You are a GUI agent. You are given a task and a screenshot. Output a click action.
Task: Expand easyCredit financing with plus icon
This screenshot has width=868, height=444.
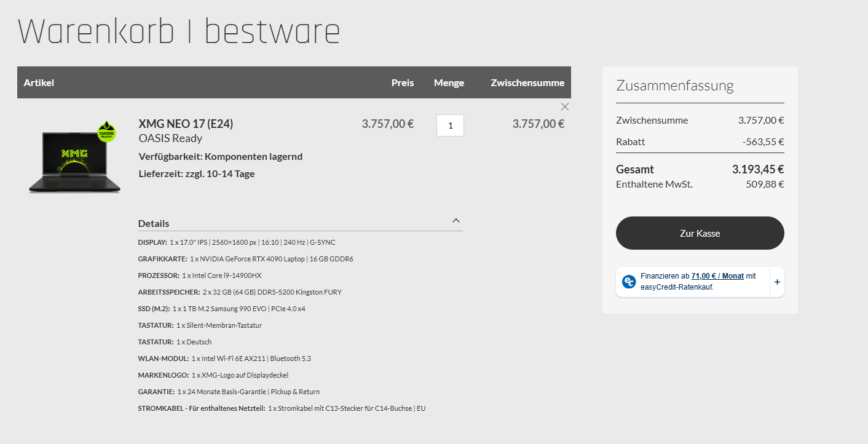pos(777,282)
